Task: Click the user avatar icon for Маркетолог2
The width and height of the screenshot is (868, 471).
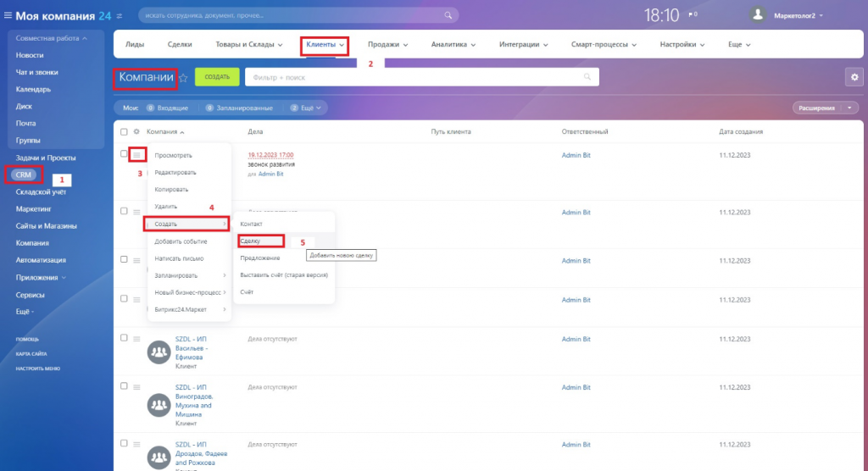Action: [759, 14]
